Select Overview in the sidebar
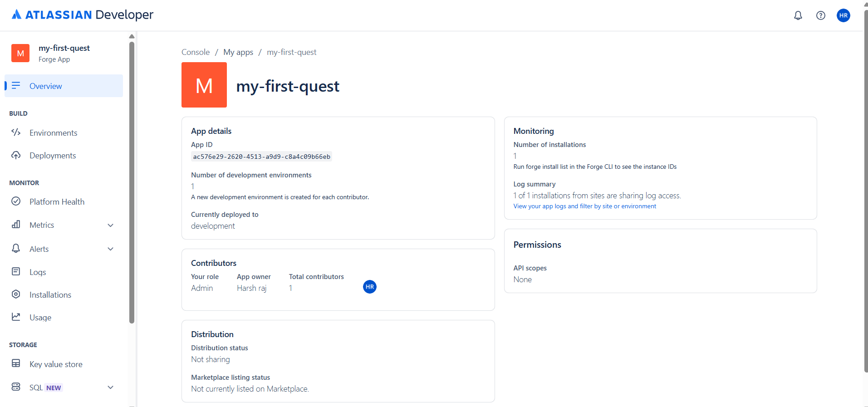868x407 pixels. point(64,86)
